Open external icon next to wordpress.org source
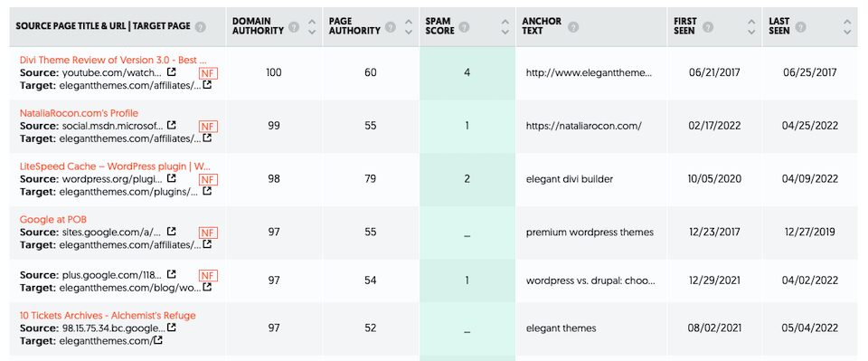 [x=172, y=178]
